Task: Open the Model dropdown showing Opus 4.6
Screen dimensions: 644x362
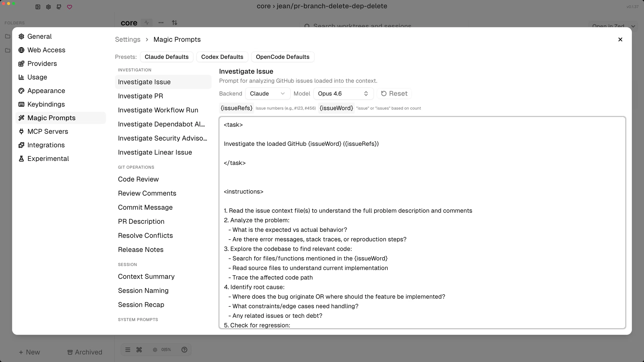Action: [343, 93]
